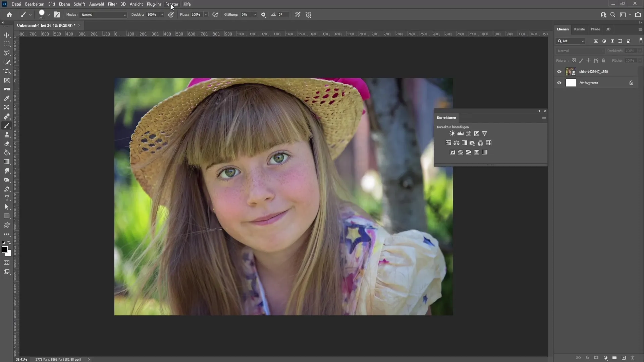Viewport: 644px width, 362px height.
Task: Open the Ebene menu
Action: [x=64, y=4]
